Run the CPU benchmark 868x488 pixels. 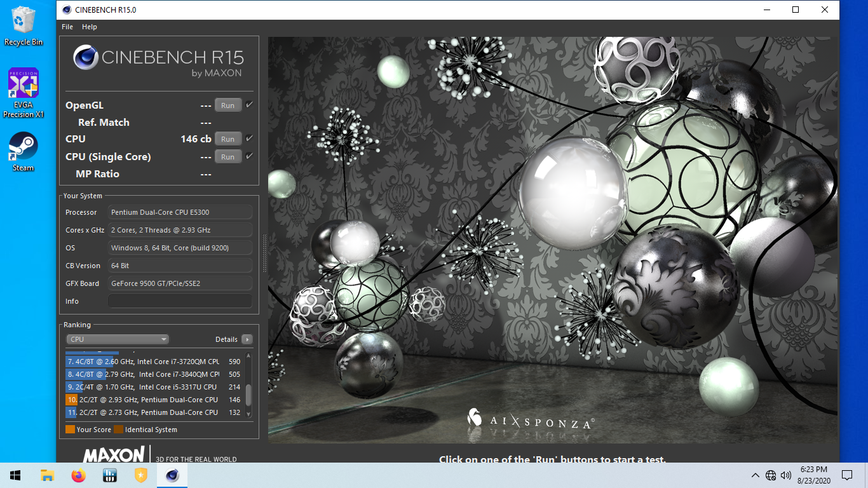(x=228, y=139)
